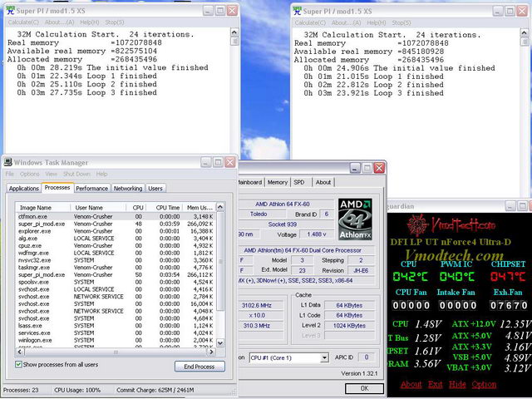The image size is (532, 399).
Task: Toggle Show processes from all users checkbox
Action: pyautogui.click(x=18, y=364)
